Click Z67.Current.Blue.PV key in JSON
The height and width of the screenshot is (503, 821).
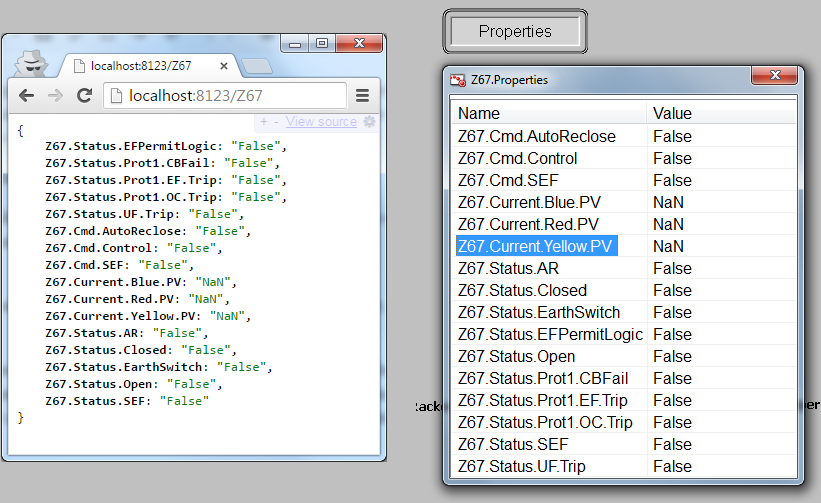113,282
